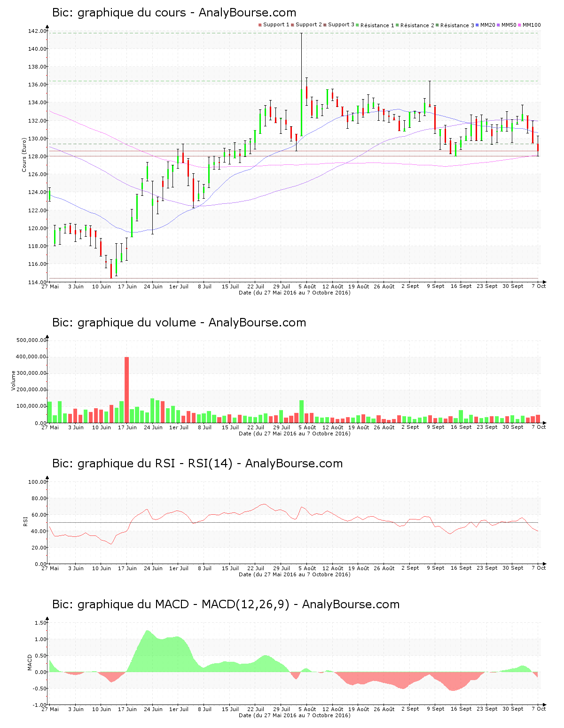Screen dimensions: 564x728
Task: Click the large red volume spike bar
Action: tap(127, 390)
